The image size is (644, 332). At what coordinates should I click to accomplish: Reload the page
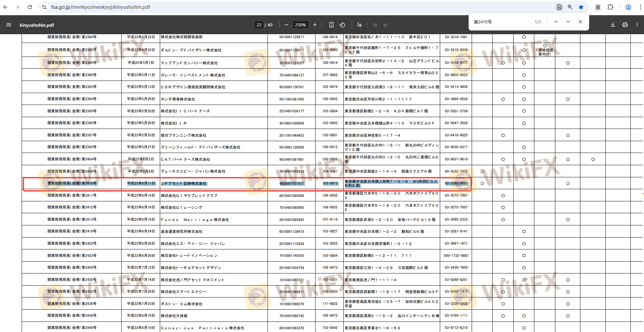click(30, 7)
